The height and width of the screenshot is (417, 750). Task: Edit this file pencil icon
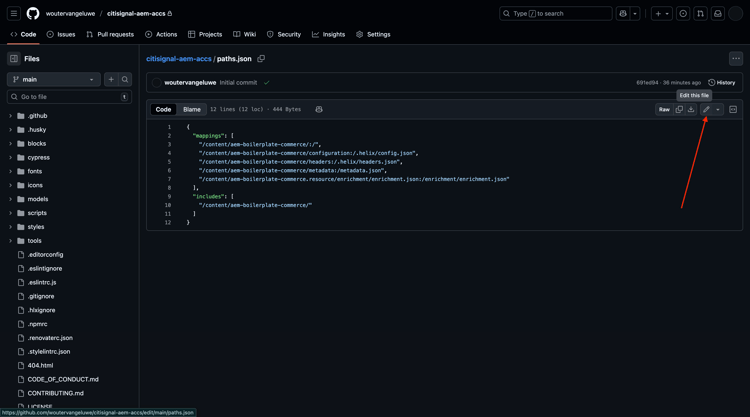(x=706, y=110)
